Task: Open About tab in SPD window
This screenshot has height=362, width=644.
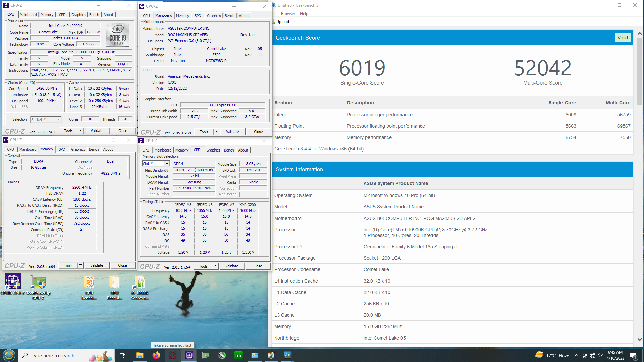Action: point(243,150)
